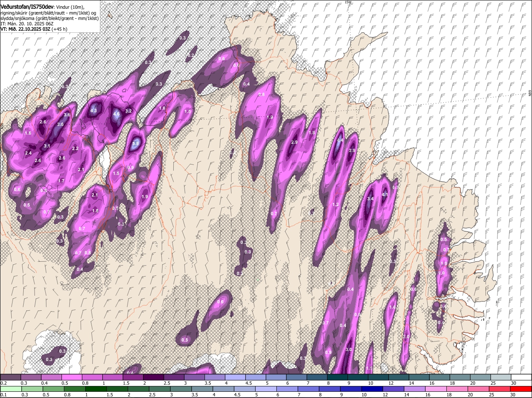Click the 3.2 precipitation value on the map
The width and height of the screenshot is (532, 398).
[128, 111]
